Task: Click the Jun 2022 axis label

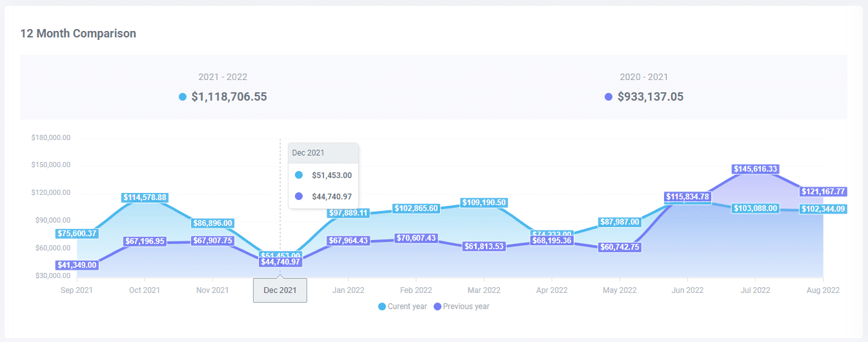Action: (687, 290)
